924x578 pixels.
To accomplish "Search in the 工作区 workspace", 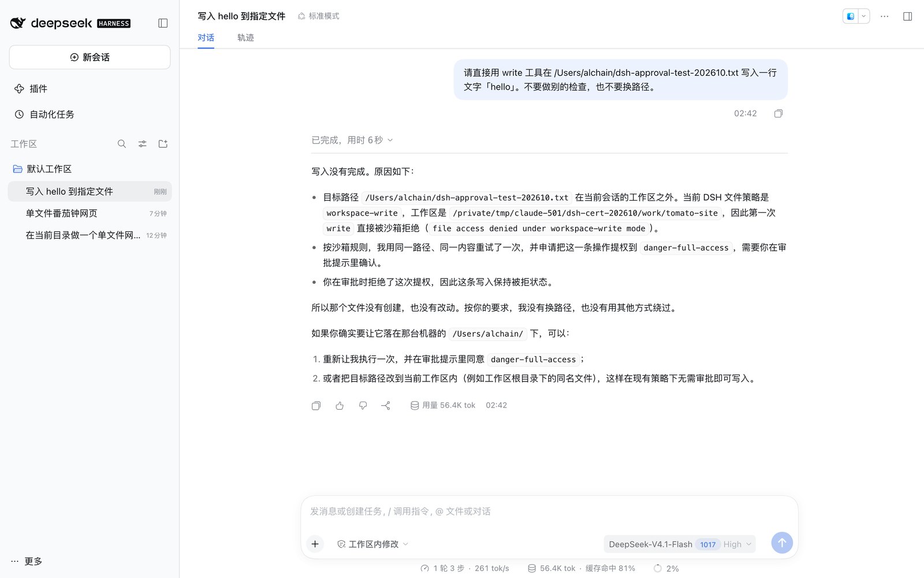I will tap(122, 144).
